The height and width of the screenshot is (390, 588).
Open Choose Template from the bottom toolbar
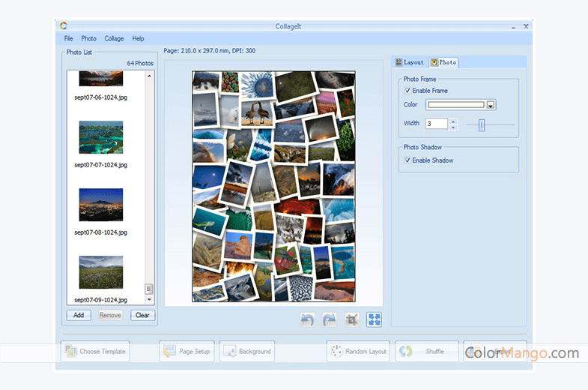[x=95, y=351]
